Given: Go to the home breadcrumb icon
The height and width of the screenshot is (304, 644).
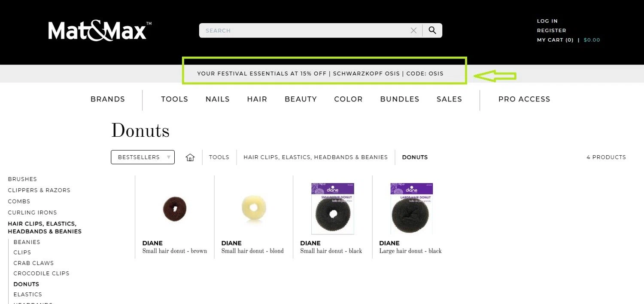Looking at the screenshot, I should [190, 157].
